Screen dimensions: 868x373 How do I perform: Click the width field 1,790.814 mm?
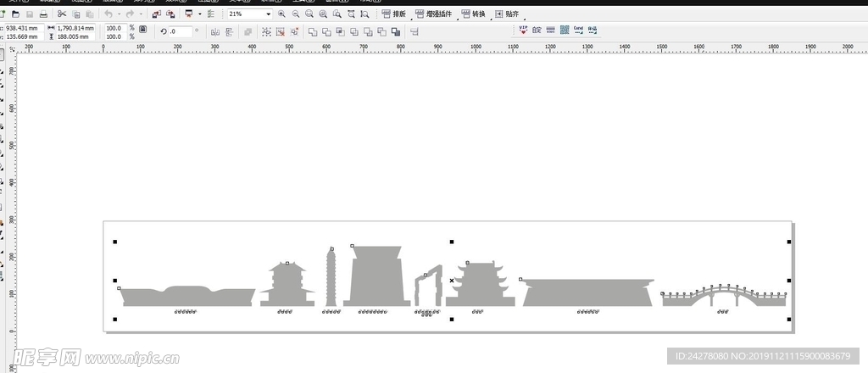click(x=75, y=28)
